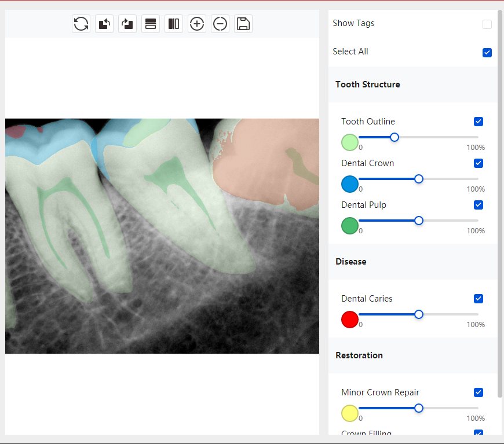Save the image with floppy disk icon
The image size is (504, 444).
243,24
